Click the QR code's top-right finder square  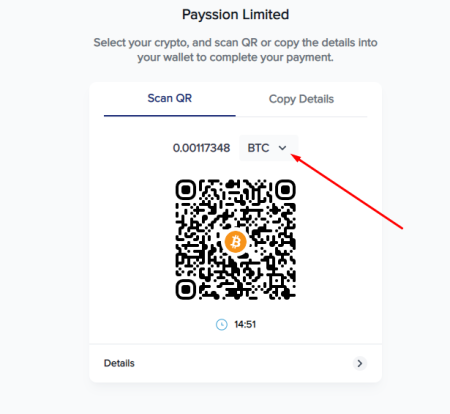[x=285, y=190]
